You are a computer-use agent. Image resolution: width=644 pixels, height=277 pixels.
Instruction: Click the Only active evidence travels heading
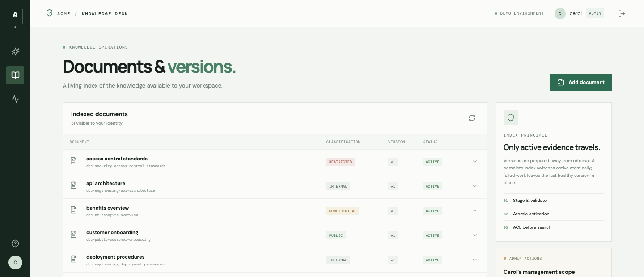(x=552, y=147)
